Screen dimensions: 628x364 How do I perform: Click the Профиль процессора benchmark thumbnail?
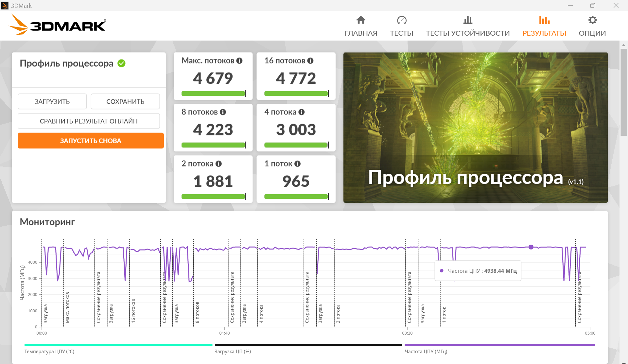coord(476,128)
